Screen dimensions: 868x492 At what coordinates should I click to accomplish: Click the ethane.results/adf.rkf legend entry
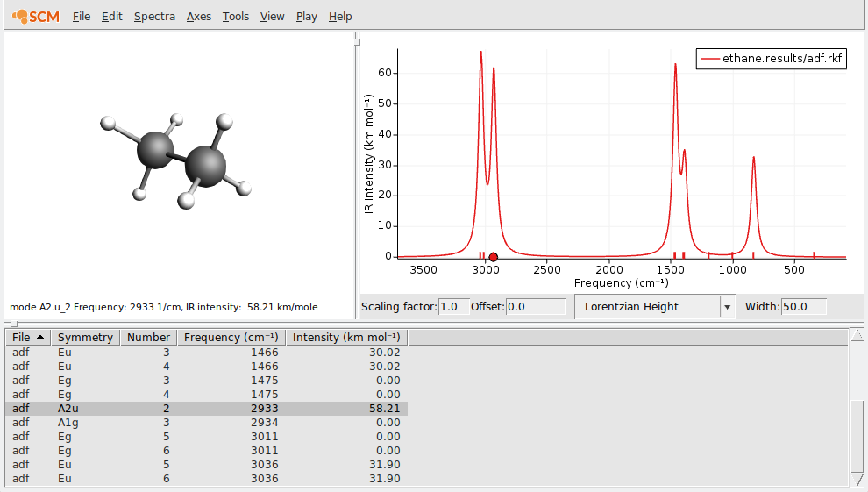click(772, 59)
